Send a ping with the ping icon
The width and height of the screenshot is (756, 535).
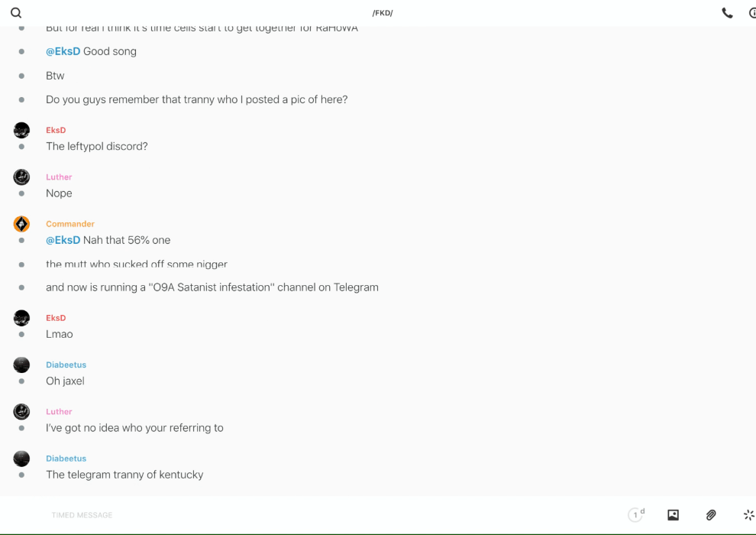[748, 515]
